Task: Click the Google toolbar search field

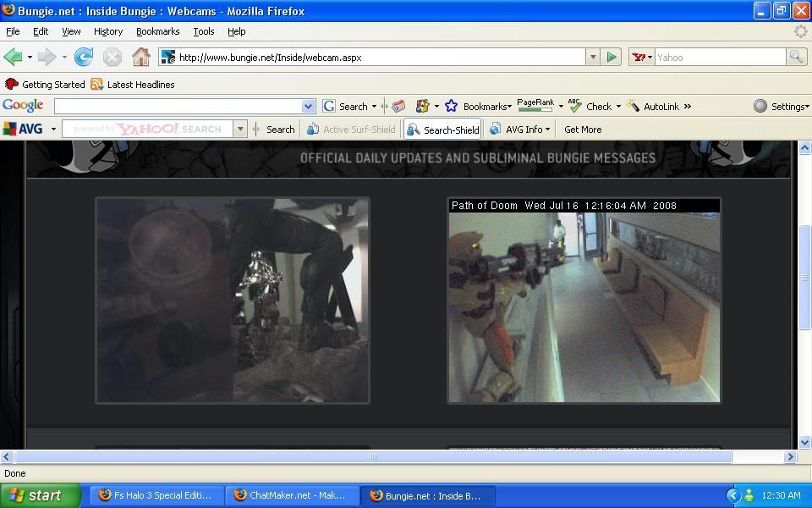Action: 178,107
